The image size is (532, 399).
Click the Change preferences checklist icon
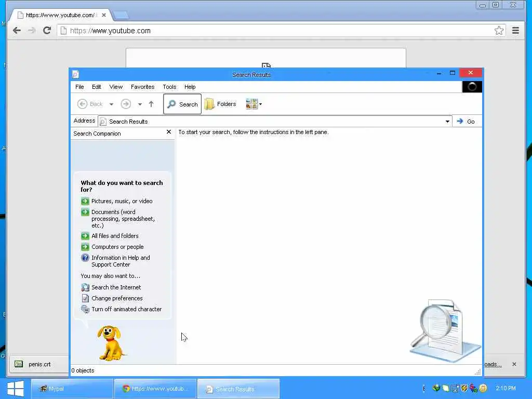85,298
